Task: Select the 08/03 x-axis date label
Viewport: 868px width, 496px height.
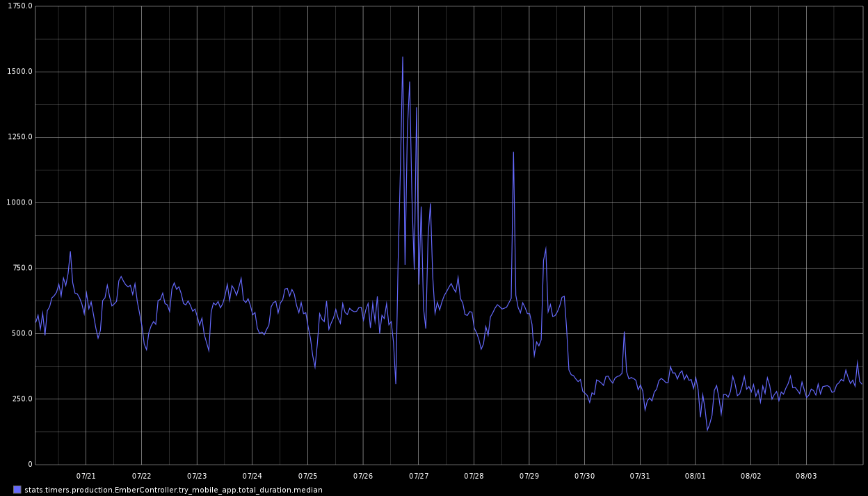Action: 806,476
